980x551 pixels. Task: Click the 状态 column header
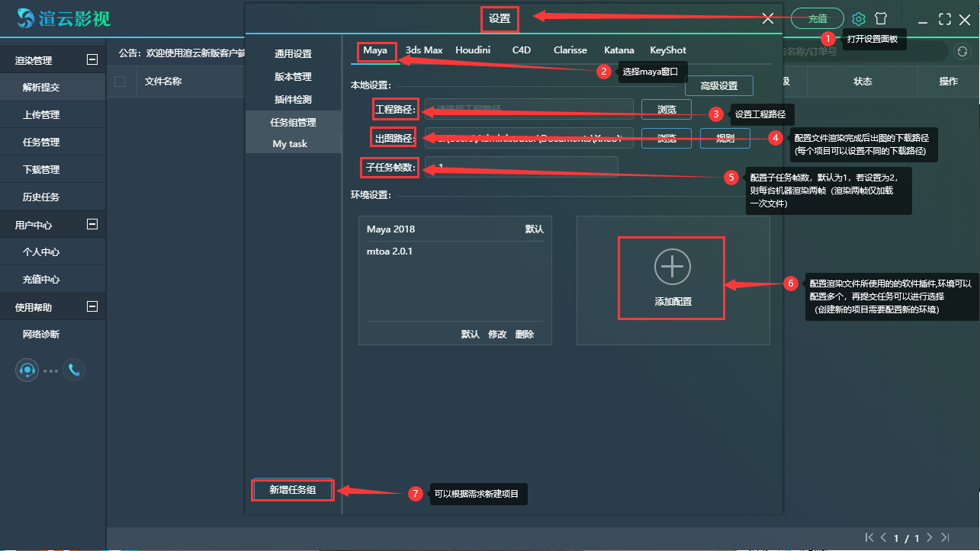pyautogui.click(x=863, y=82)
